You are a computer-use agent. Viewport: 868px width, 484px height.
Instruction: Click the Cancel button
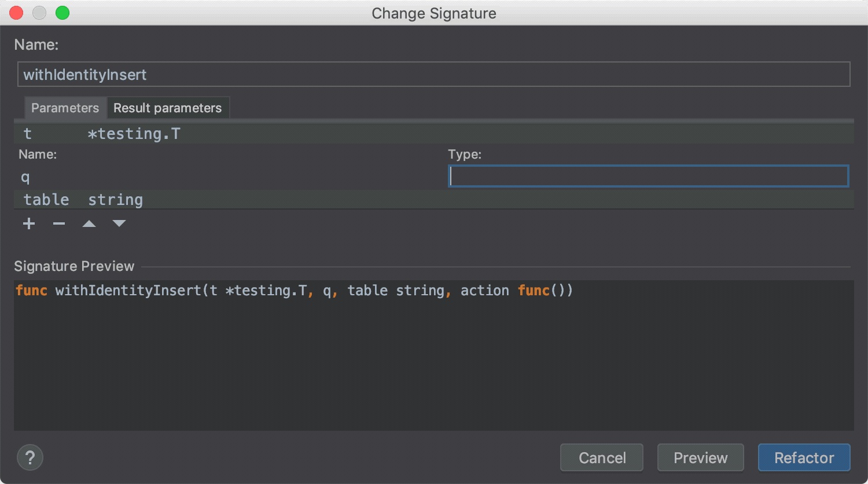point(602,457)
